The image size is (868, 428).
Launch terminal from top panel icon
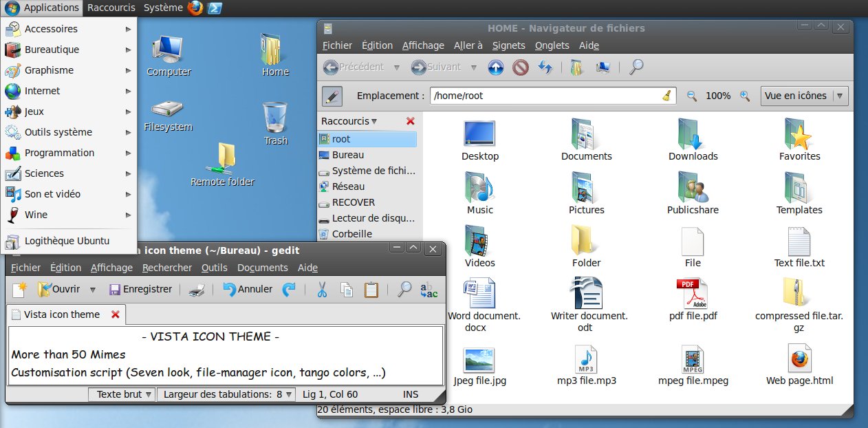click(x=215, y=8)
